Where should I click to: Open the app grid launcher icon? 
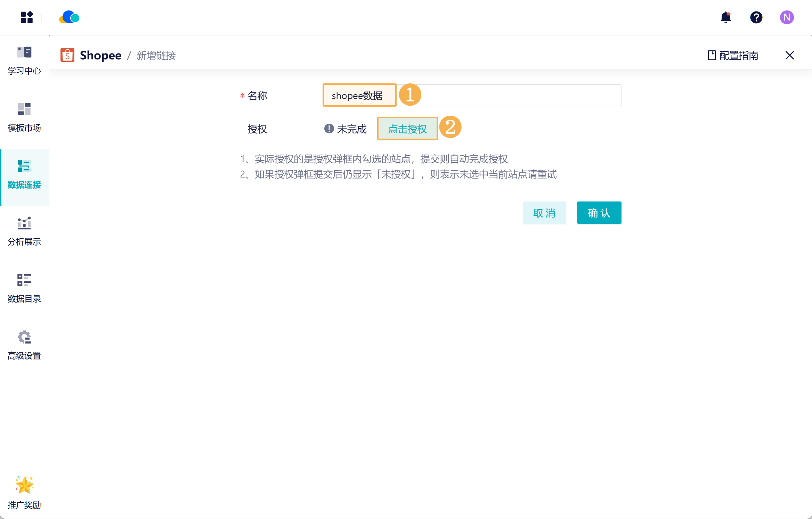tap(27, 17)
